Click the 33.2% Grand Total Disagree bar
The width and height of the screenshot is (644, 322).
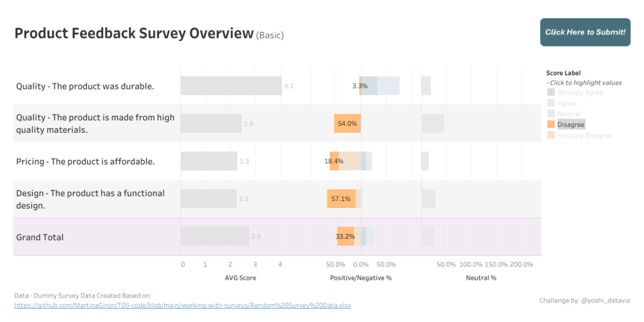tap(345, 236)
